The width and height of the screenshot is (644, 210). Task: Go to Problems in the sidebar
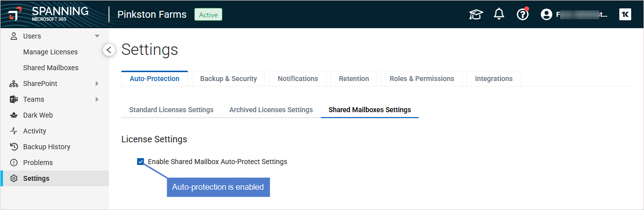click(x=37, y=163)
